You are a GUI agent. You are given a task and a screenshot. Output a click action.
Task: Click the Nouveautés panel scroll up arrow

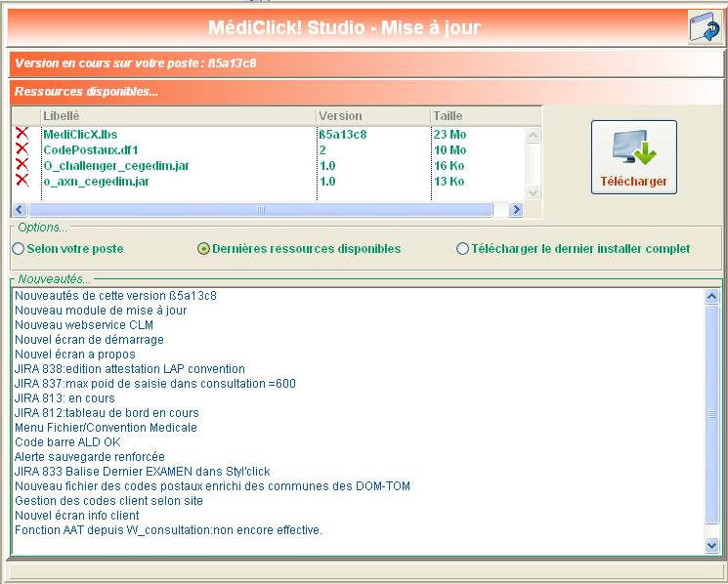(x=711, y=296)
